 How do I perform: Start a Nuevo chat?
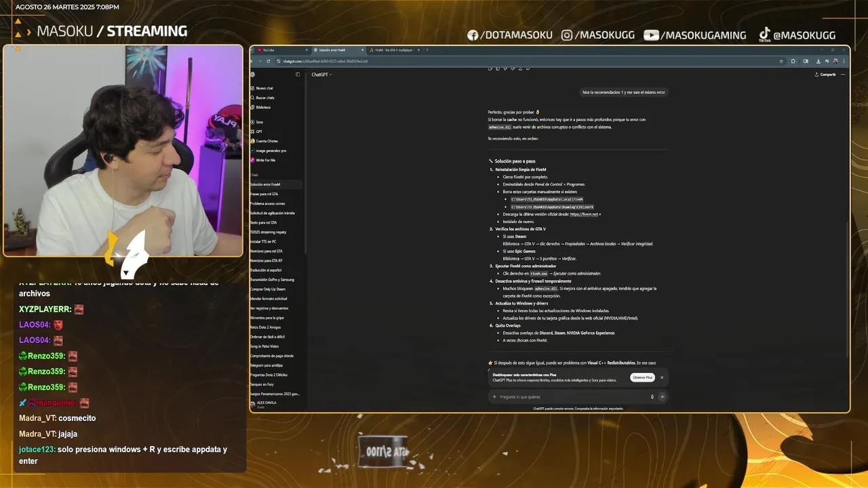(264, 88)
